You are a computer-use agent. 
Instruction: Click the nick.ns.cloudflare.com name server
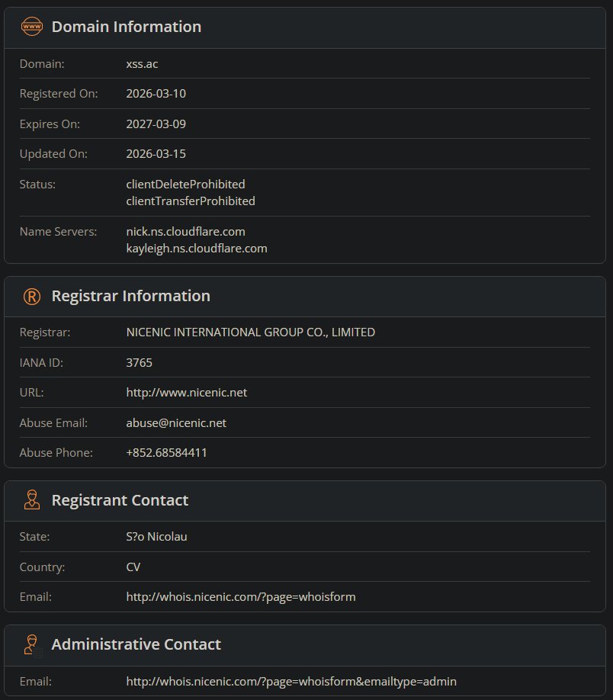[187, 231]
